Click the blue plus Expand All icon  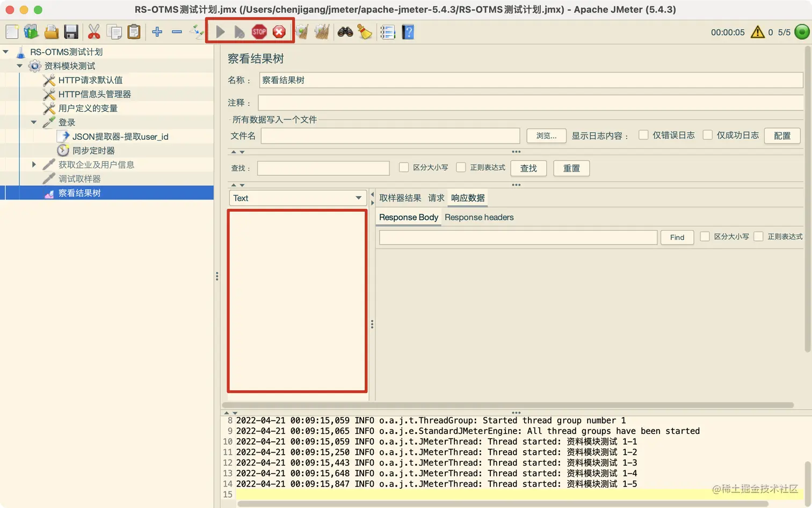[157, 32]
